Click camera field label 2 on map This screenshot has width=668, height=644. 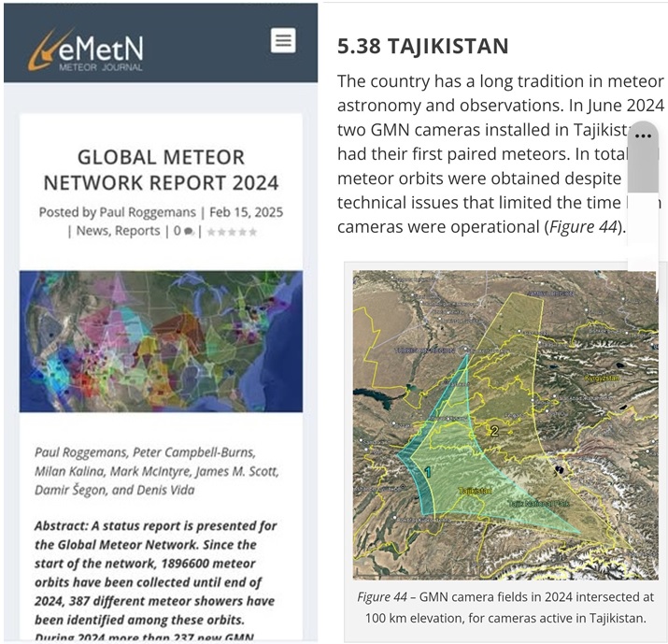click(x=494, y=430)
